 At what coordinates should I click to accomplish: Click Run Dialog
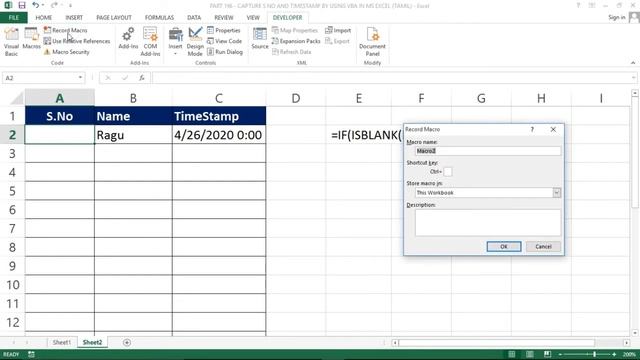tap(225, 52)
